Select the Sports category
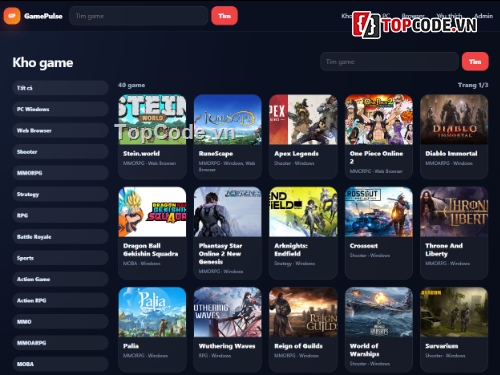Screen dimensions: 500x375 [x=60, y=258]
